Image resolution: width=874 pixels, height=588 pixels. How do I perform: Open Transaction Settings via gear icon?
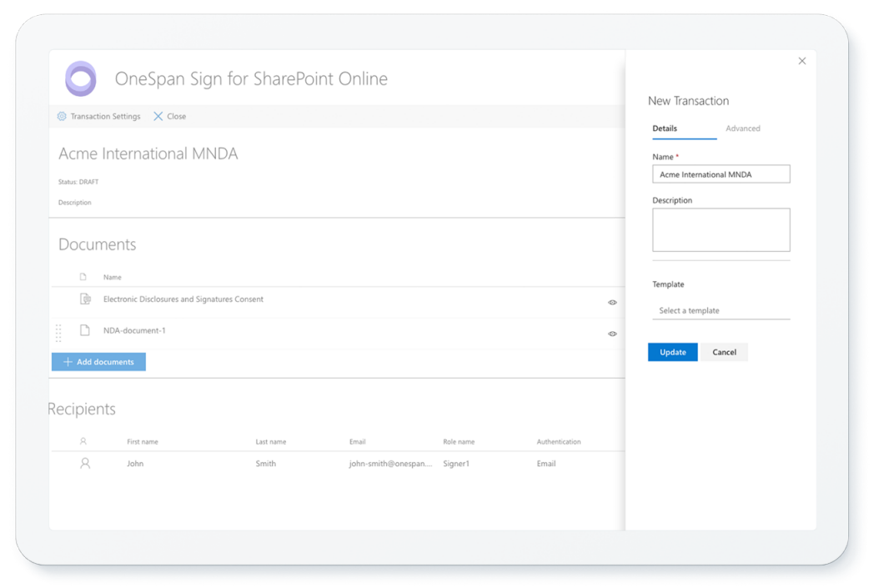pos(61,116)
